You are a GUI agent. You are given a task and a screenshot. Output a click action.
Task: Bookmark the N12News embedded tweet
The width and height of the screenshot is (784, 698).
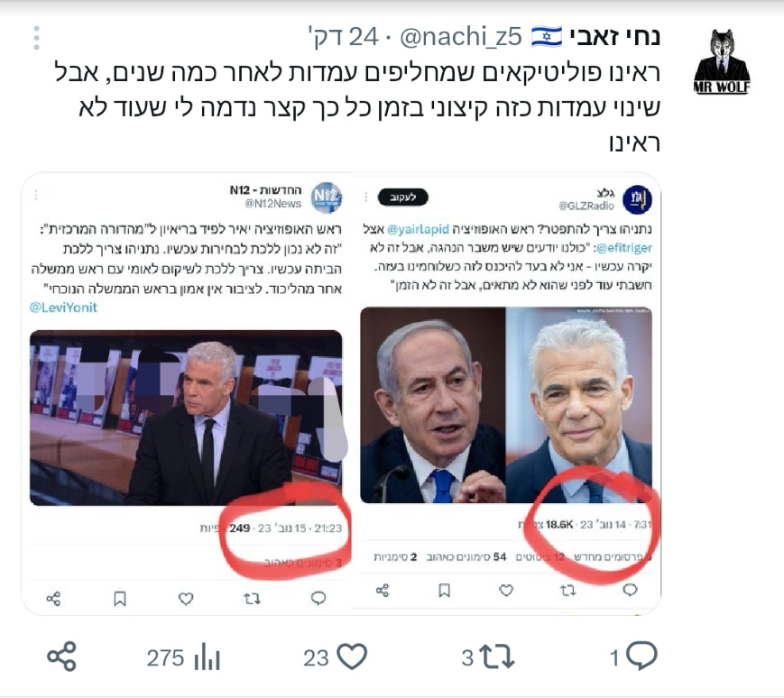tap(120, 598)
